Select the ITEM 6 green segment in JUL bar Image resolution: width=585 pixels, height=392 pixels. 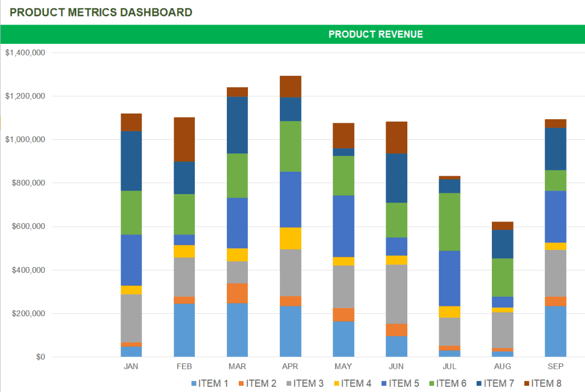tap(450, 222)
